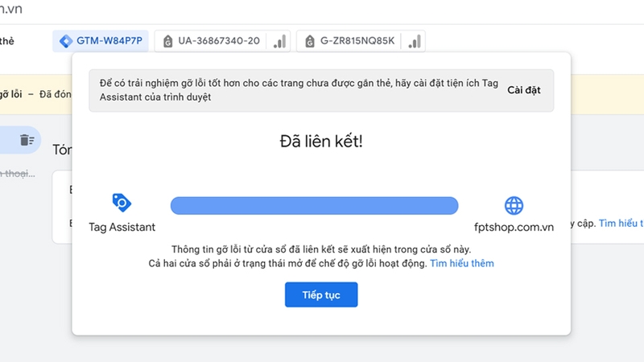Viewport: 644px width, 362px height.
Task: Click the Tag Assistant logo icon
Action: coord(122,203)
